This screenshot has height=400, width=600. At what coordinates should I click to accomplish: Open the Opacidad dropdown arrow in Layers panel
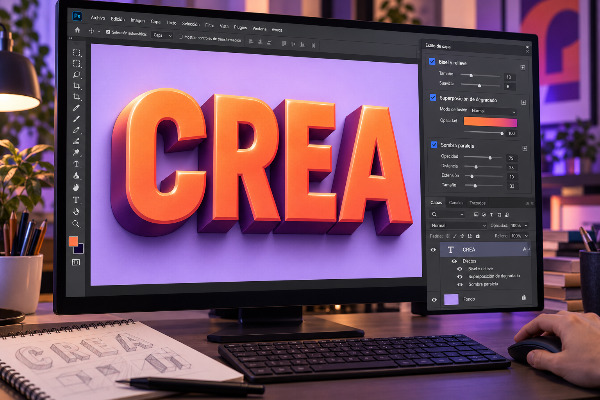click(x=526, y=226)
